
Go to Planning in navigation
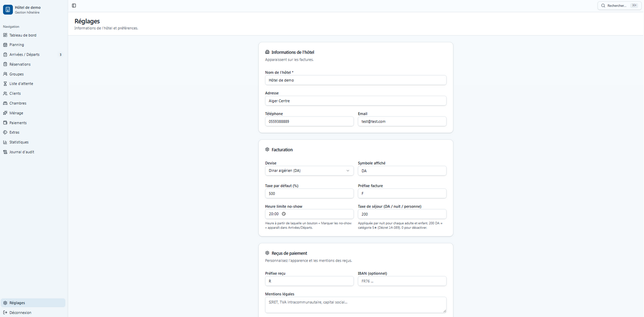tap(33, 45)
